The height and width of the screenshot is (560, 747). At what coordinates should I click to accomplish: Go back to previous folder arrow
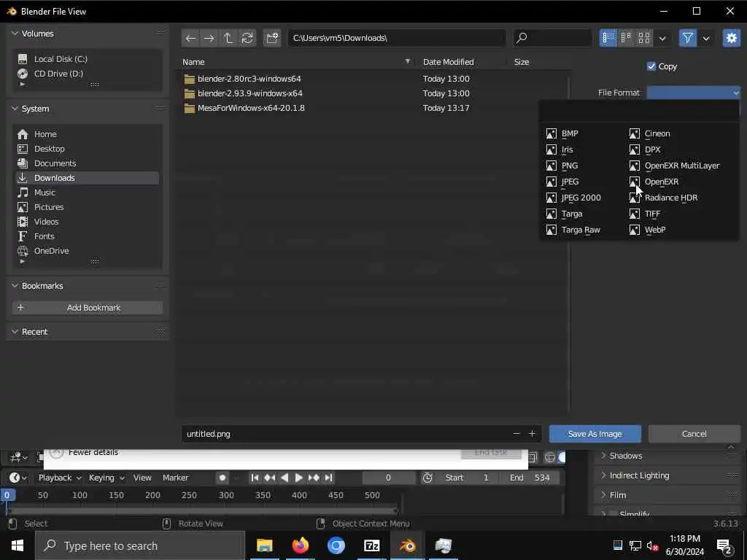[x=190, y=38]
